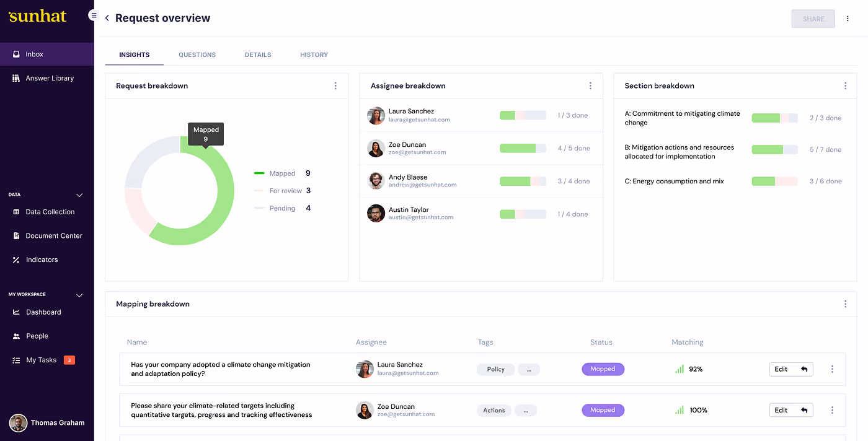Open Mapping breakdown panel options menu
Viewport: 868px width, 441px height.
845,304
